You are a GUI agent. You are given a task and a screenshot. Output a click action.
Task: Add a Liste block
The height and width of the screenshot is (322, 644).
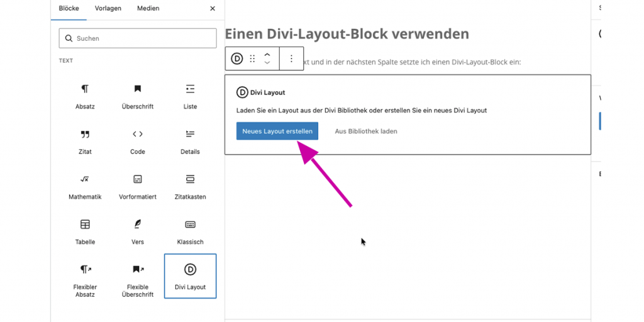[x=190, y=96]
